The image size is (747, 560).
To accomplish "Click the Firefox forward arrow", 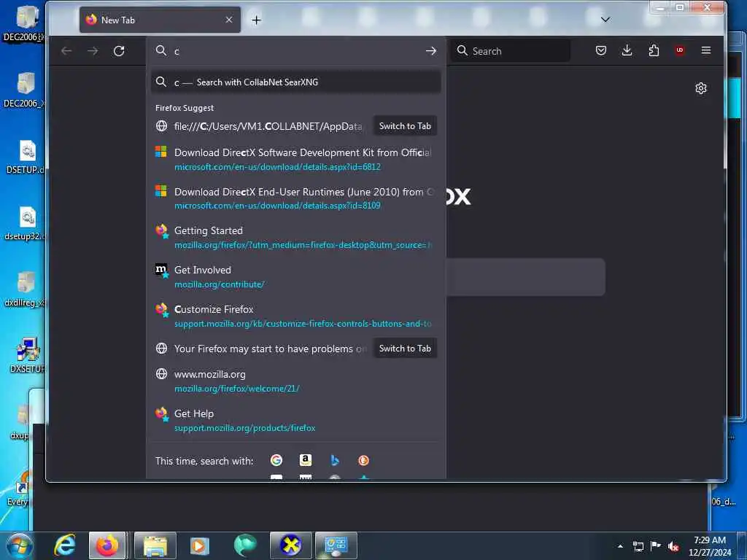I will pos(93,50).
